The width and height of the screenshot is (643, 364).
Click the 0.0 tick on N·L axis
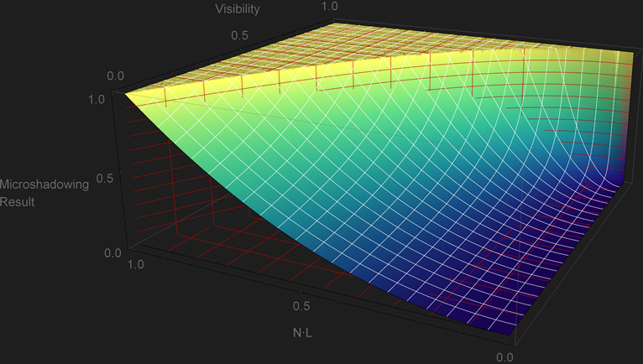click(504, 357)
